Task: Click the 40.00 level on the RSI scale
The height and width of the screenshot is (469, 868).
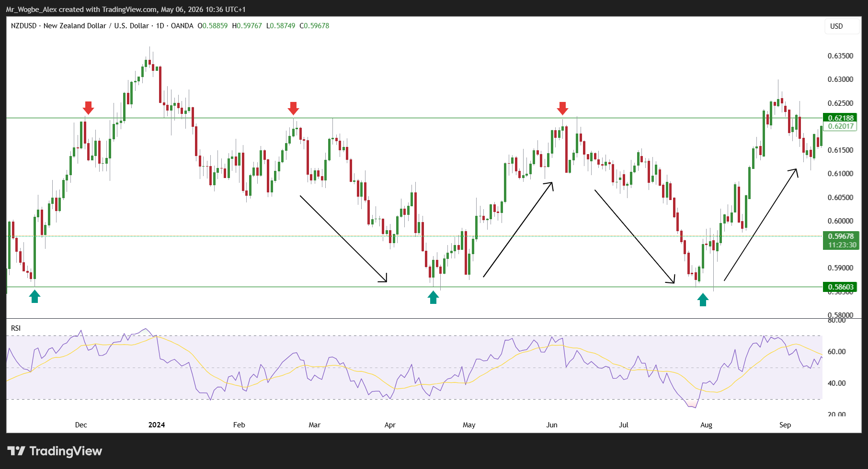Action: [x=836, y=383]
